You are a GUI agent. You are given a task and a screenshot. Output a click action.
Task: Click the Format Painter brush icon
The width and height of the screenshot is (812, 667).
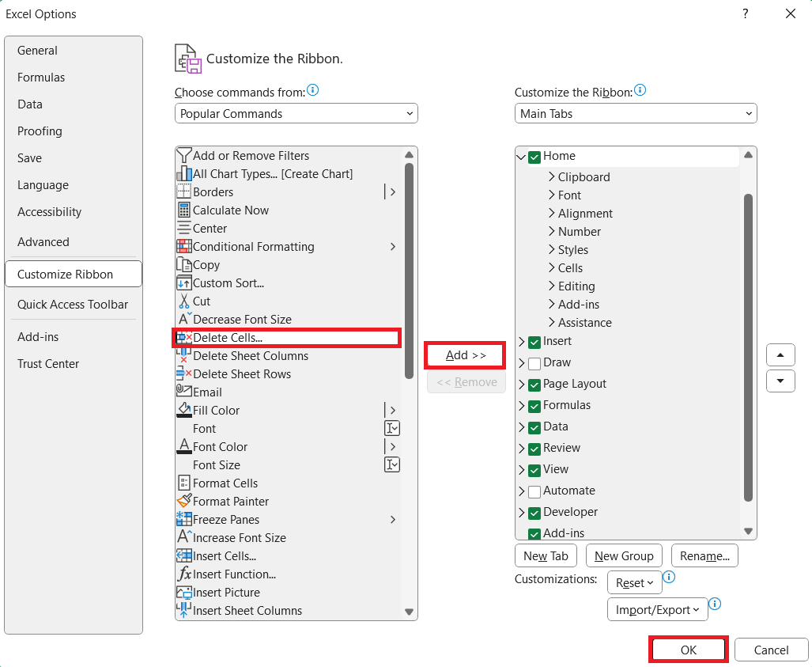tap(184, 501)
